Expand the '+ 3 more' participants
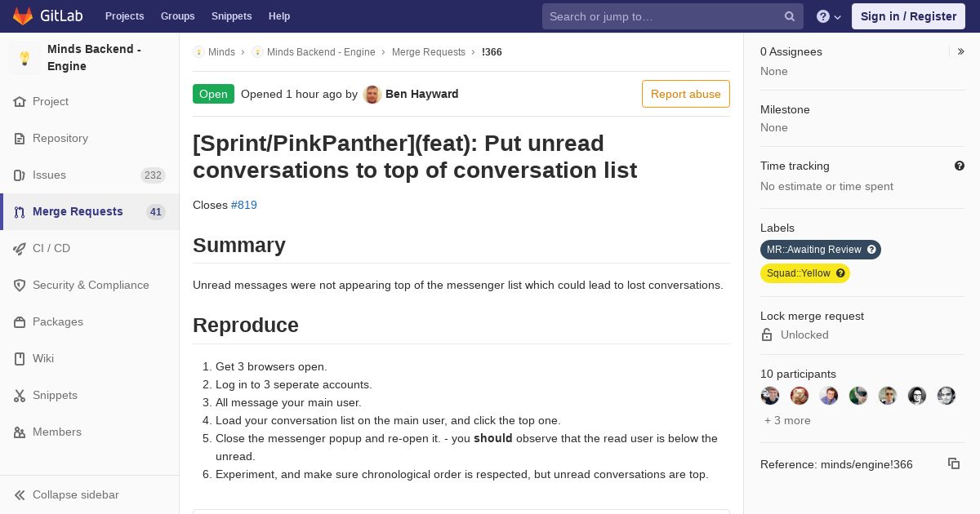980x514 pixels. click(x=787, y=420)
